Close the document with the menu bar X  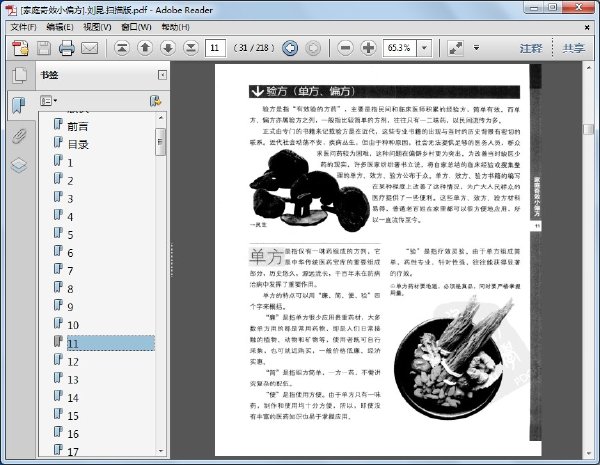(587, 28)
